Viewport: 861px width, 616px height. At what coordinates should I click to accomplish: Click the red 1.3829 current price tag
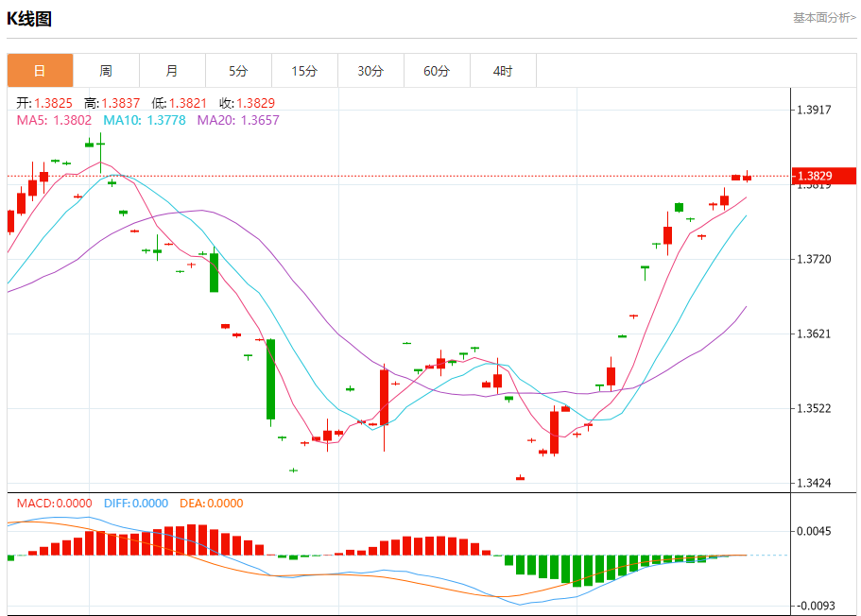823,176
